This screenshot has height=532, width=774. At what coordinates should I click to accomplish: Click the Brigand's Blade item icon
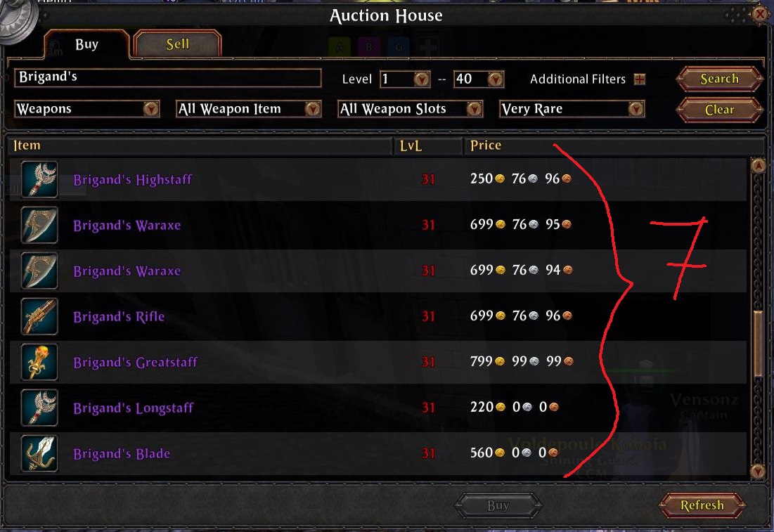[x=39, y=453]
